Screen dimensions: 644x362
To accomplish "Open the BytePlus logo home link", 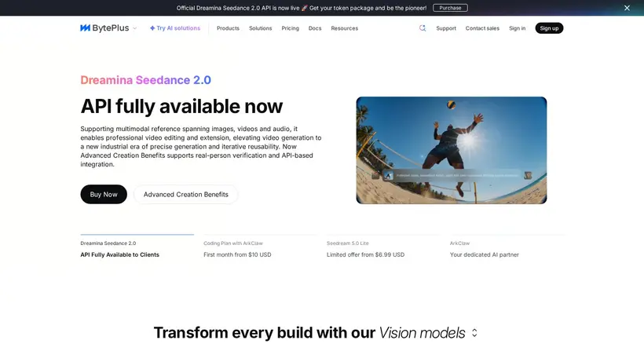I will pyautogui.click(x=104, y=28).
